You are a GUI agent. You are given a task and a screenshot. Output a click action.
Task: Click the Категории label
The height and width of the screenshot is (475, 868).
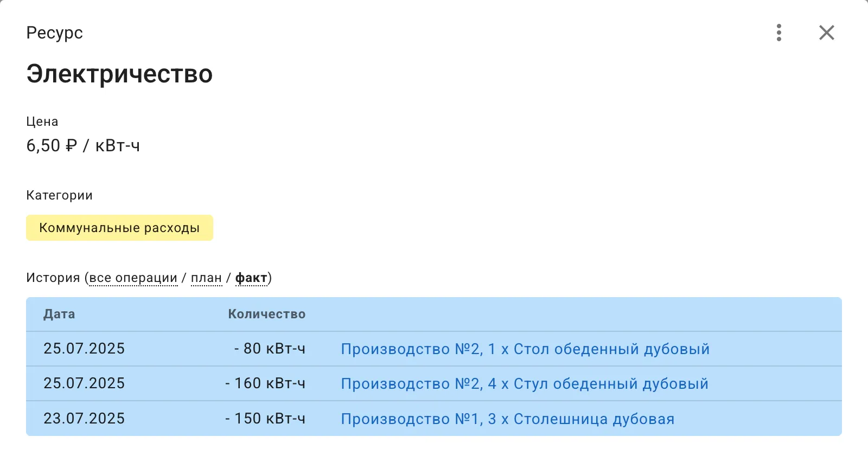pos(59,195)
